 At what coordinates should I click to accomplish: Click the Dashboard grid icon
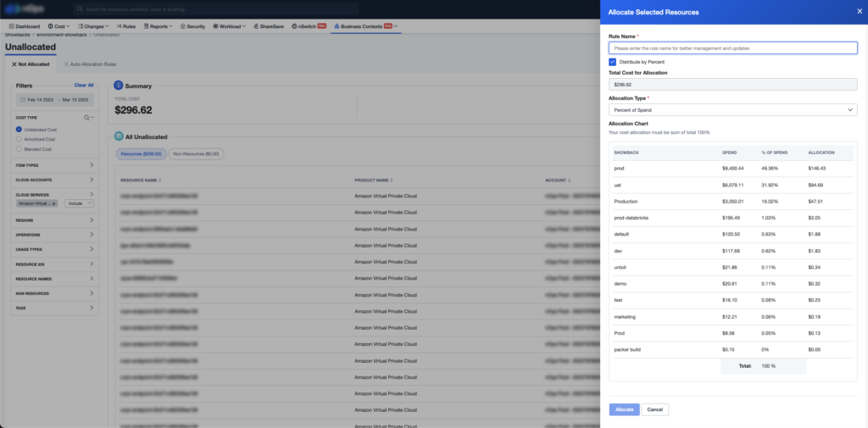[x=11, y=26]
